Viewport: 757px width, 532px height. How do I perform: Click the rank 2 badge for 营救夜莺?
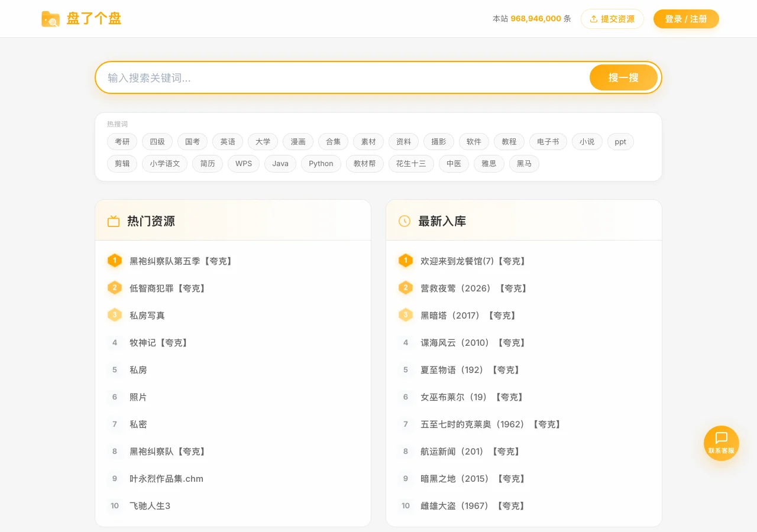coord(406,288)
